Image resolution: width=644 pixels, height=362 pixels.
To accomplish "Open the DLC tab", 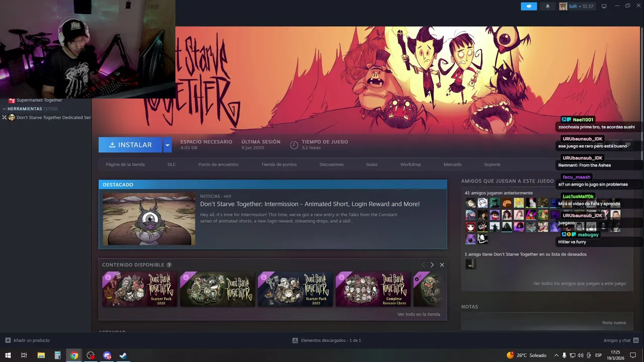I will click(172, 164).
